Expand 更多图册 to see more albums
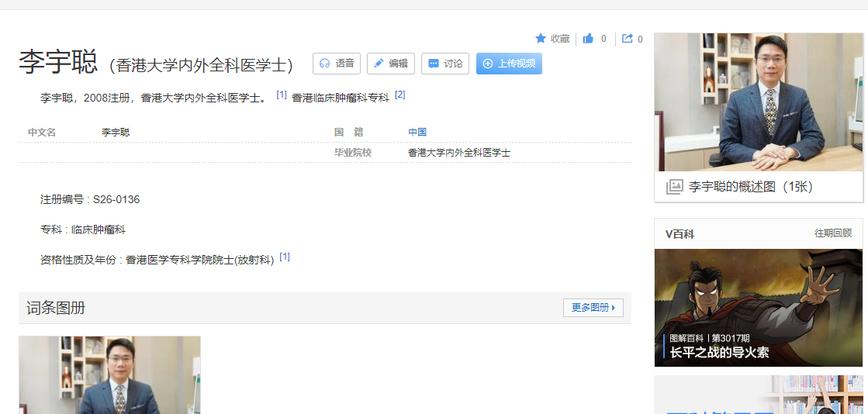 (593, 308)
